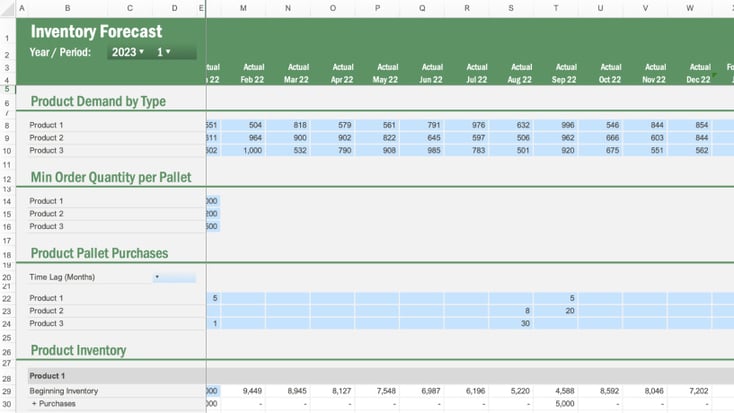Select column W header
This screenshot has width=734, height=413.
point(690,8)
